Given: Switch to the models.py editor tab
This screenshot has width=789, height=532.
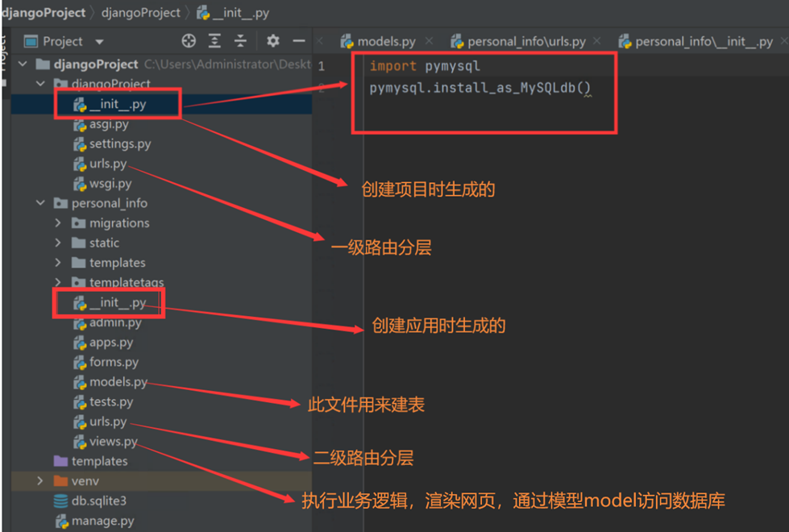Looking at the screenshot, I should click(x=379, y=41).
